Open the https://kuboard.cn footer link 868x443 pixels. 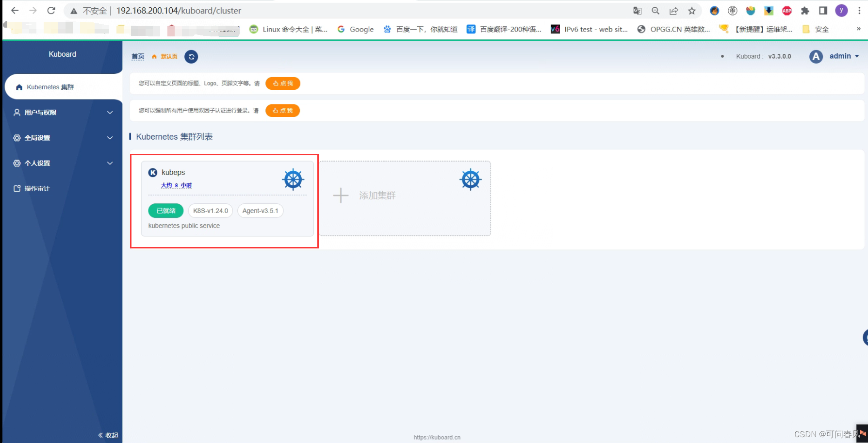437,437
